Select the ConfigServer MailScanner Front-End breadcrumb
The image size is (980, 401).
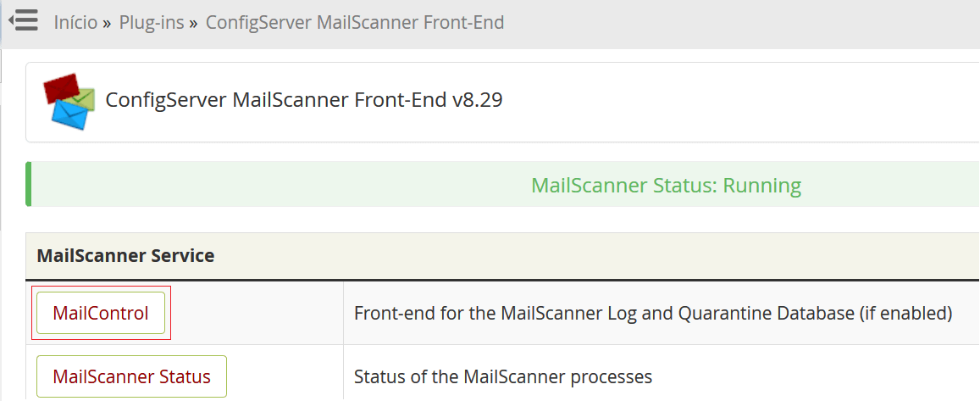(355, 23)
